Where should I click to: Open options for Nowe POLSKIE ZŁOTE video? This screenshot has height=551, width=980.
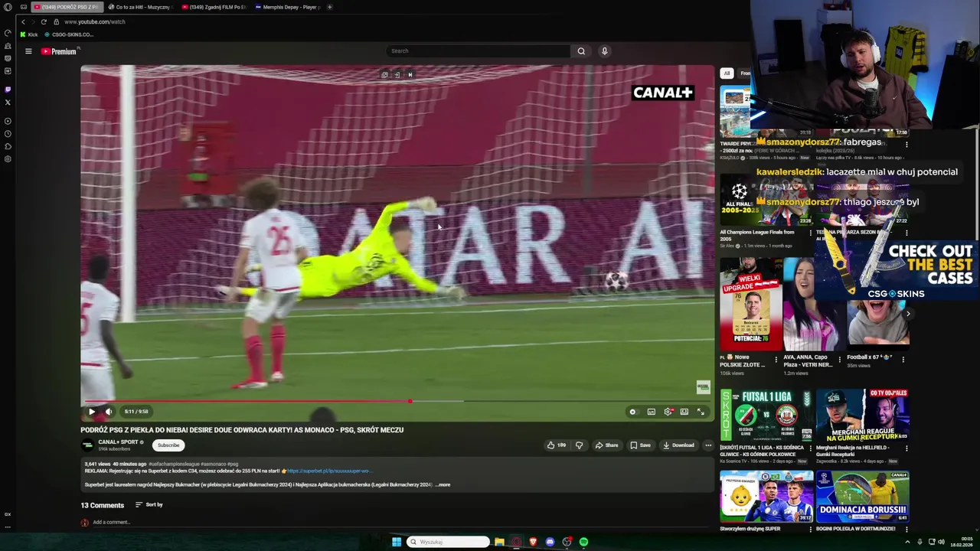pyautogui.click(x=776, y=360)
